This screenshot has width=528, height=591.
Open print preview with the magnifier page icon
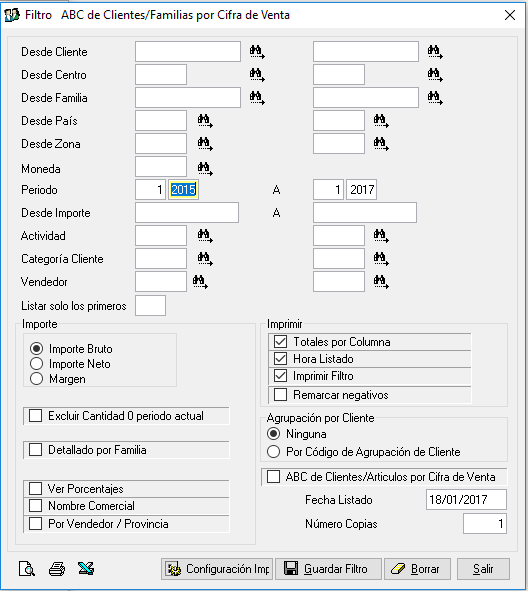click(27, 568)
